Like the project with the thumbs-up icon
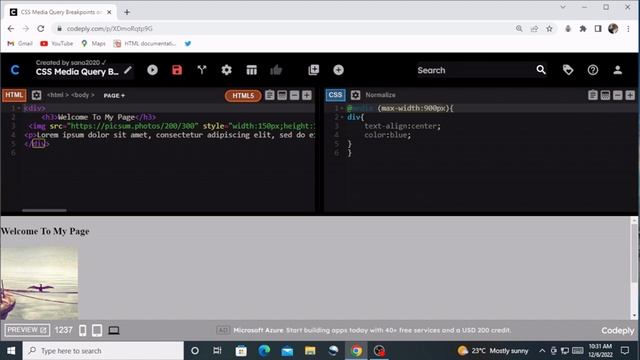Screen dimensions: 640x360 click(x=276, y=70)
